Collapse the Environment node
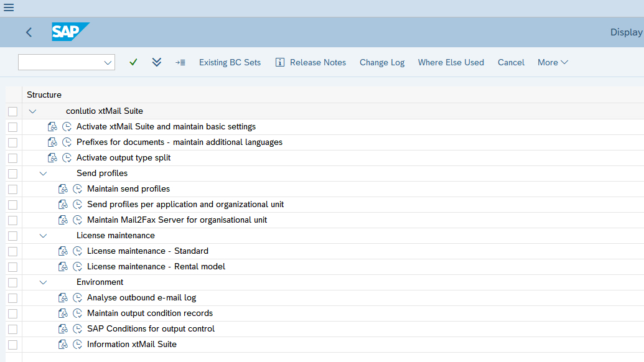This screenshot has height=362, width=644. coord(43,282)
